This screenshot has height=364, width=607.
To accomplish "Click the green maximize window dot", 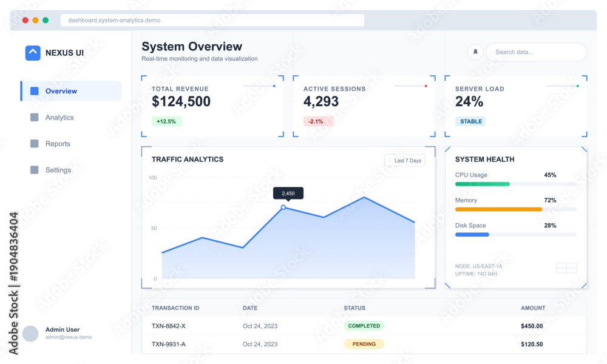I will [46, 20].
